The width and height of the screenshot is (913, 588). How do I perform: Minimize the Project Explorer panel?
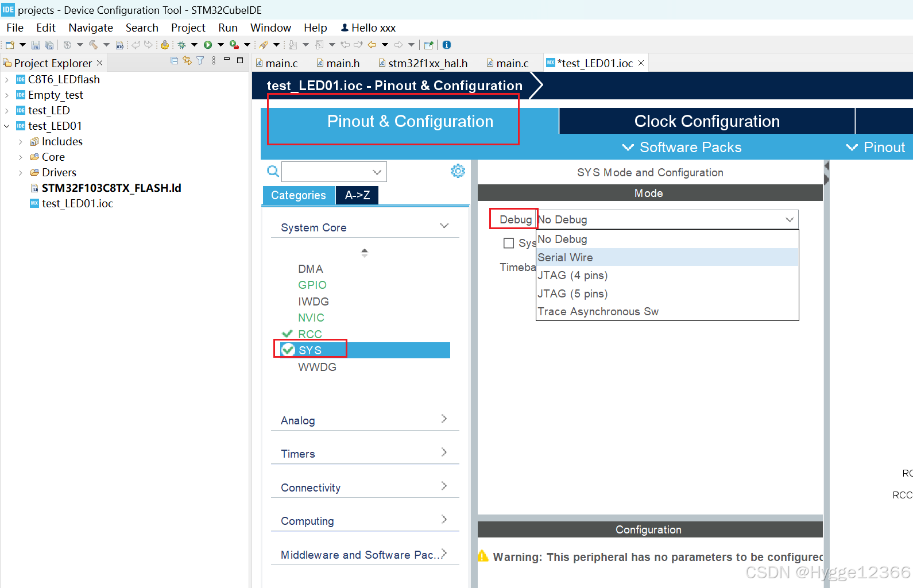tap(227, 59)
